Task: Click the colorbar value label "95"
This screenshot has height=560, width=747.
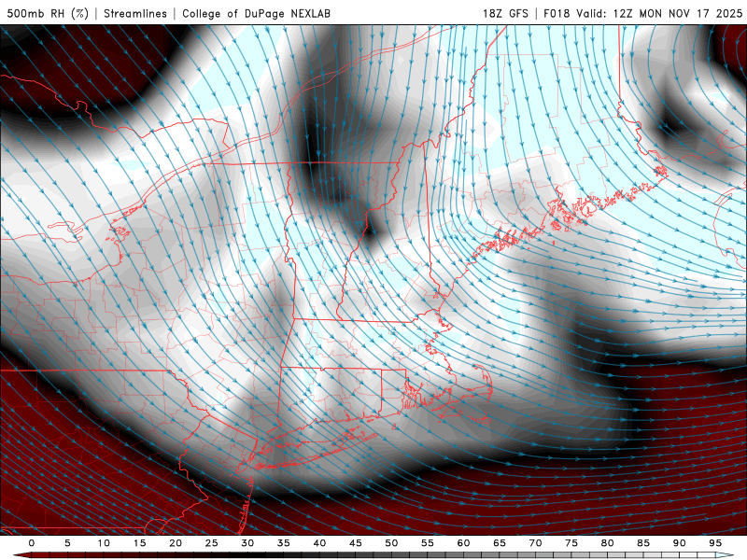Action: click(x=715, y=543)
